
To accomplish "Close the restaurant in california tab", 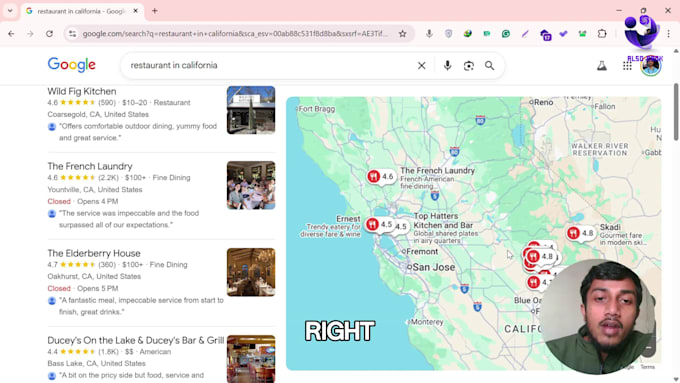I will 135,11.
